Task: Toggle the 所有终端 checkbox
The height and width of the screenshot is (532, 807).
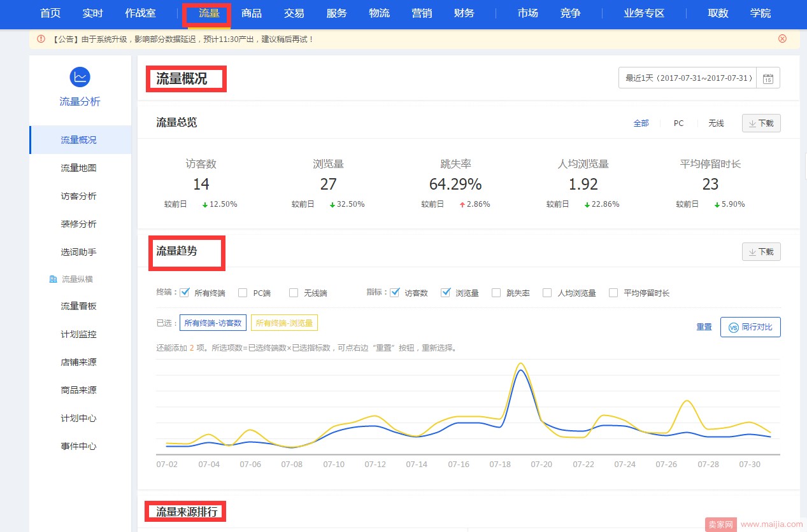Action: point(185,293)
